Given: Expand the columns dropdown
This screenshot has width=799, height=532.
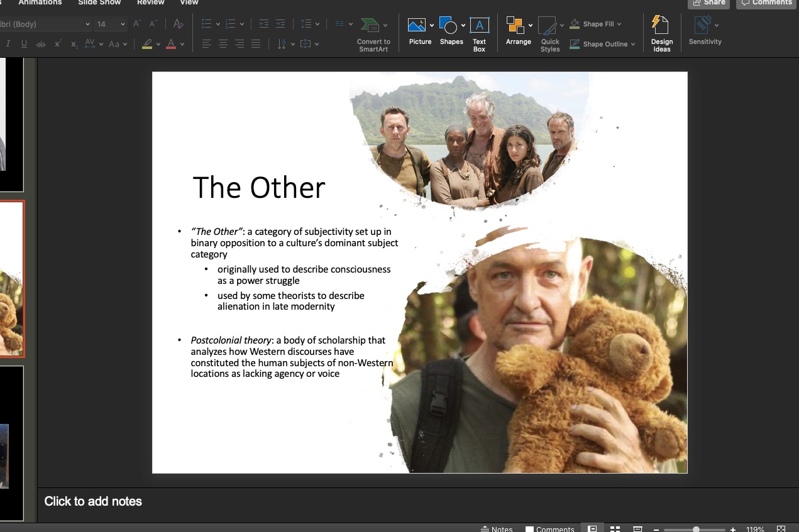Looking at the screenshot, I should pyautogui.click(x=350, y=24).
